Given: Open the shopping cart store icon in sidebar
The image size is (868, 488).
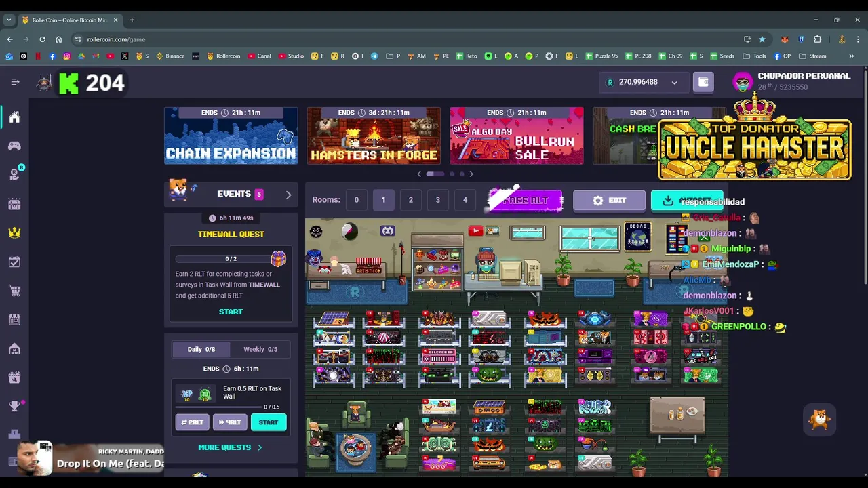Looking at the screenshot, I should pyautogui.click(x=14, y=291).
